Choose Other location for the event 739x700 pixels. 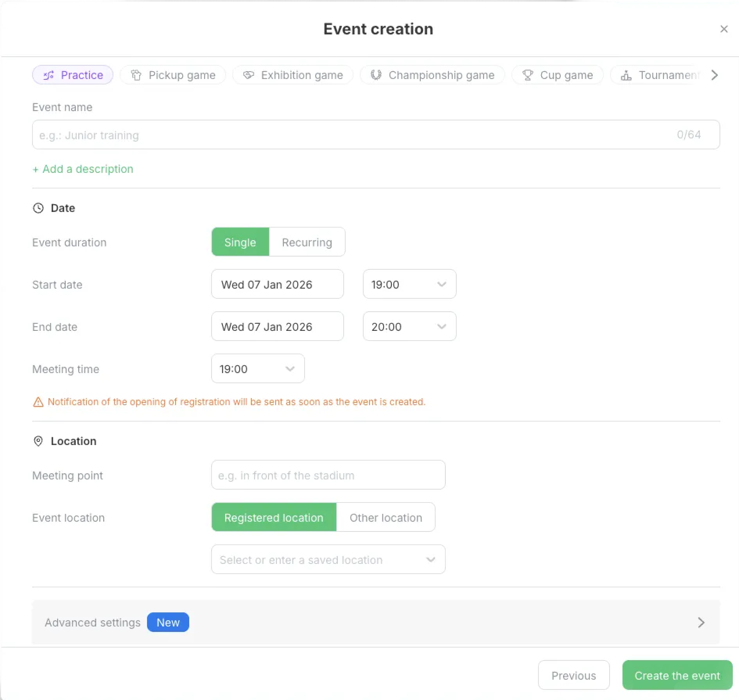[x=386, y=517]
